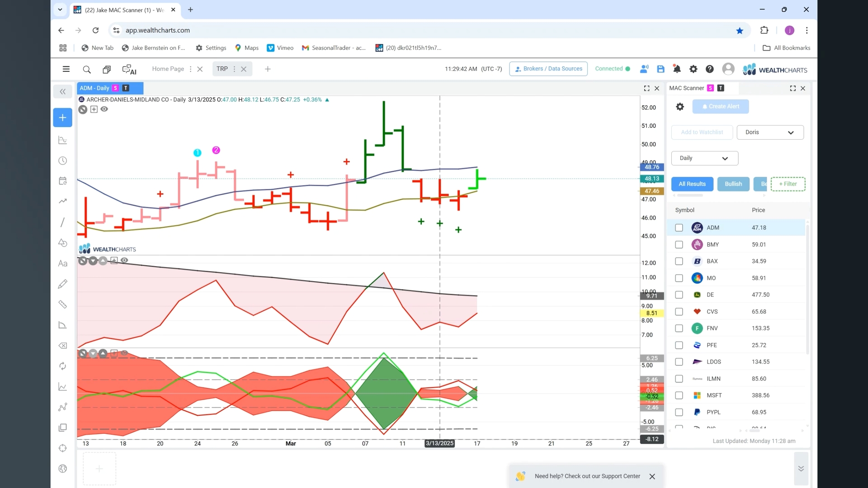The width and height of the screenshot is (868, 488).
Task: Click the magenta marker 2 on chart
Action: click(216, 150)
